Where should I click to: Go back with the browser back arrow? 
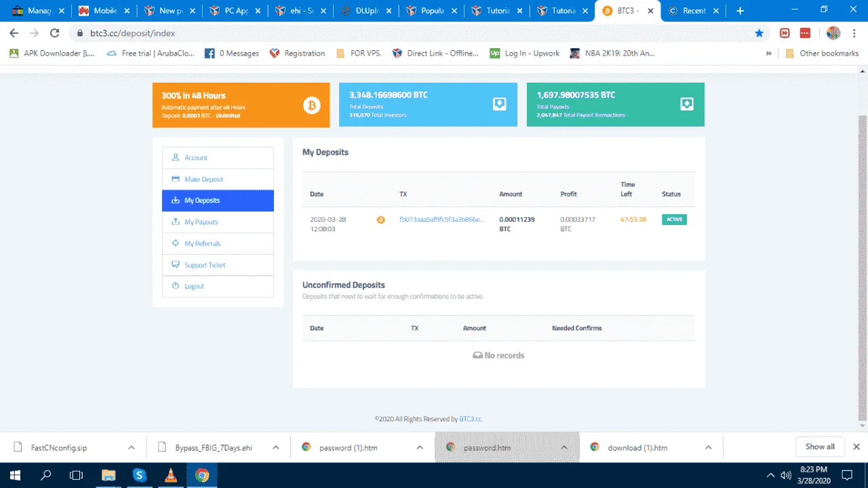[14, 33]
